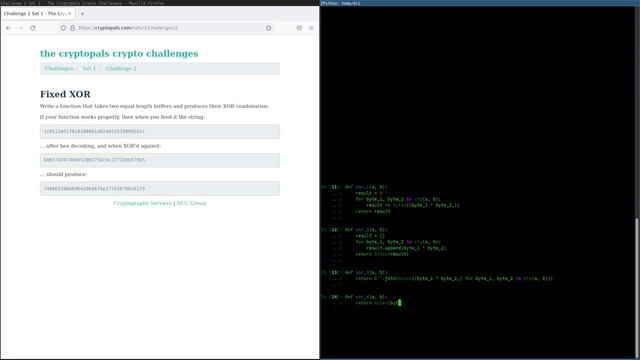The width and height of the screenshot is (640, 360).
Task: Open the Pocket save icon
Action: point(299,28)
